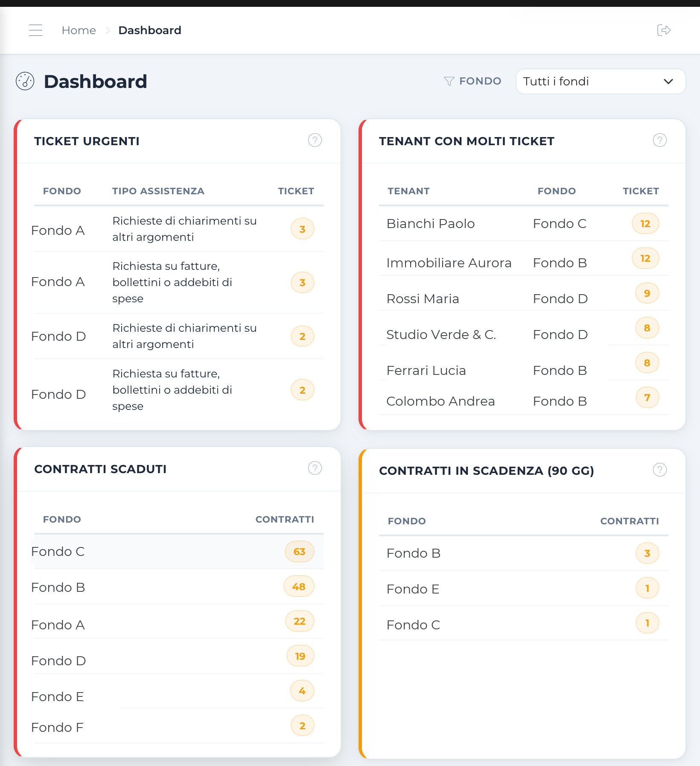The height and width of the screenshot is (766, 700).
Task: Click badge 19 for Fondo D expired contracts
Action: [x=300, y=656]
